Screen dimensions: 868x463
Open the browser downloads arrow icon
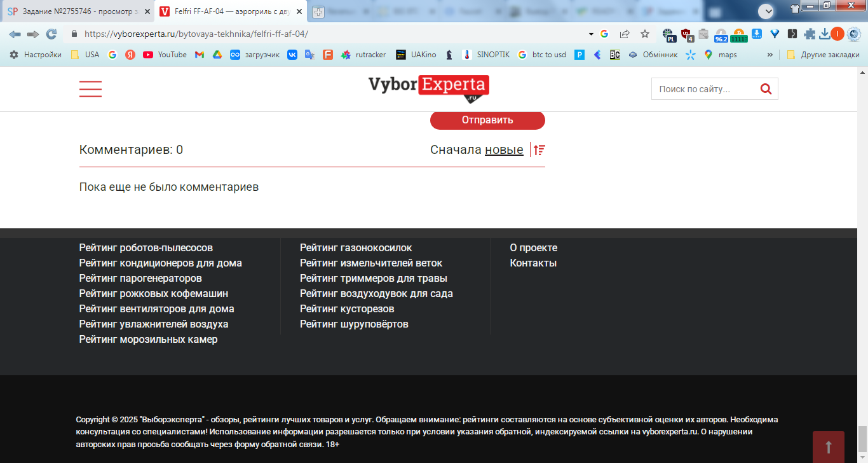825,34
